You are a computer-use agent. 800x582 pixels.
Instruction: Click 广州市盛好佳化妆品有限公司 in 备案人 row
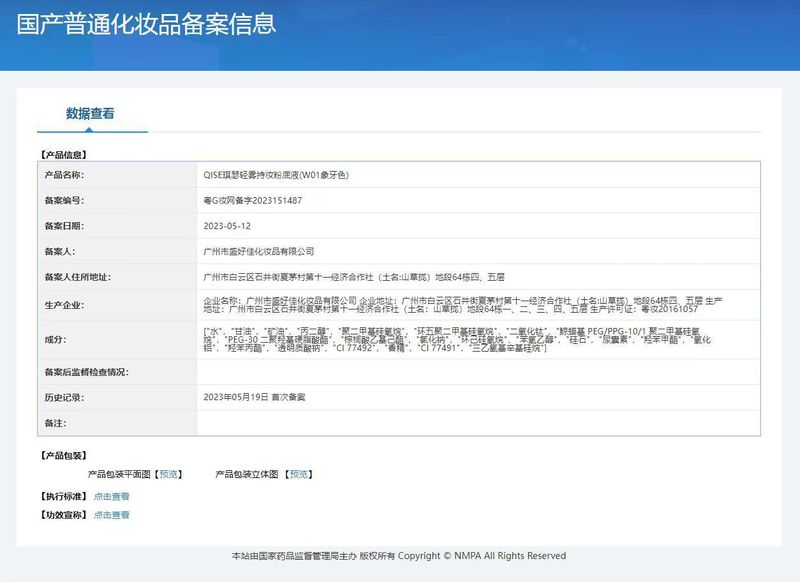point(259,251)
